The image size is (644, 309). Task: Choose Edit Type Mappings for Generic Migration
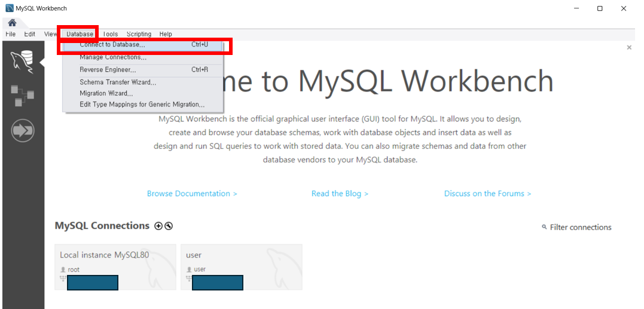click(143, 104)
